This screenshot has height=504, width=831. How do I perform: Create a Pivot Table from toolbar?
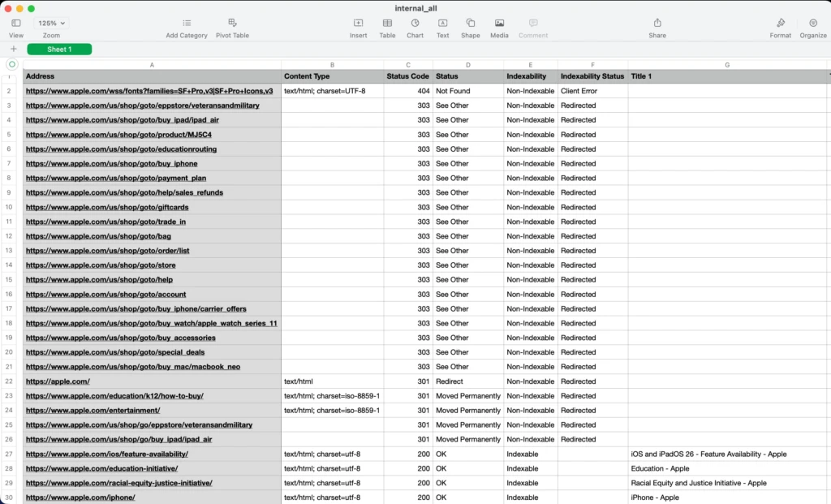(232, 23)
